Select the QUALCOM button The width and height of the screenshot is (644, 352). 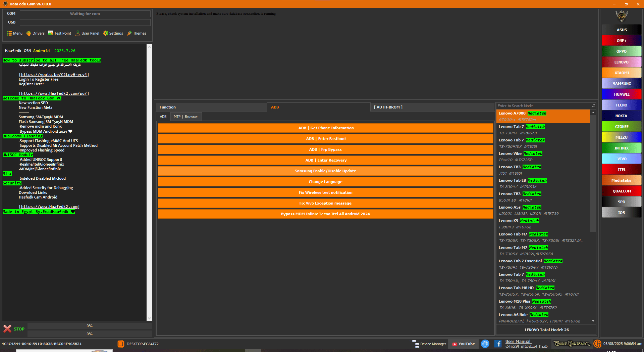pos(622,191)
